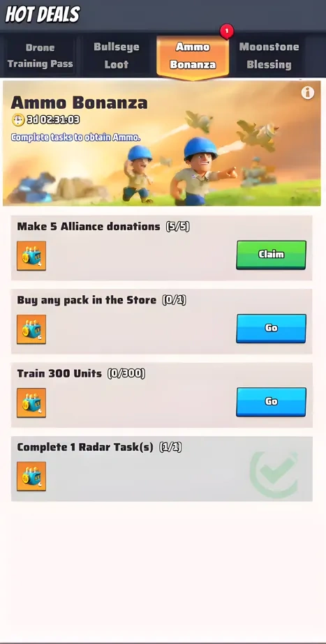The image size is (326, 644).
Task: Switch to the Drone Training Pass tab
Action: coord(40,56)
